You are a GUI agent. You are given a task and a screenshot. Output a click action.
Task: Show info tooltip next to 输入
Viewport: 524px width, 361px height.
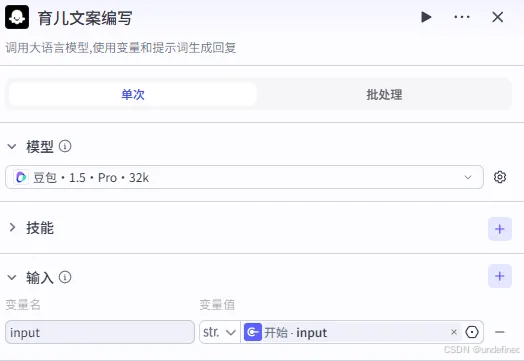65,277
